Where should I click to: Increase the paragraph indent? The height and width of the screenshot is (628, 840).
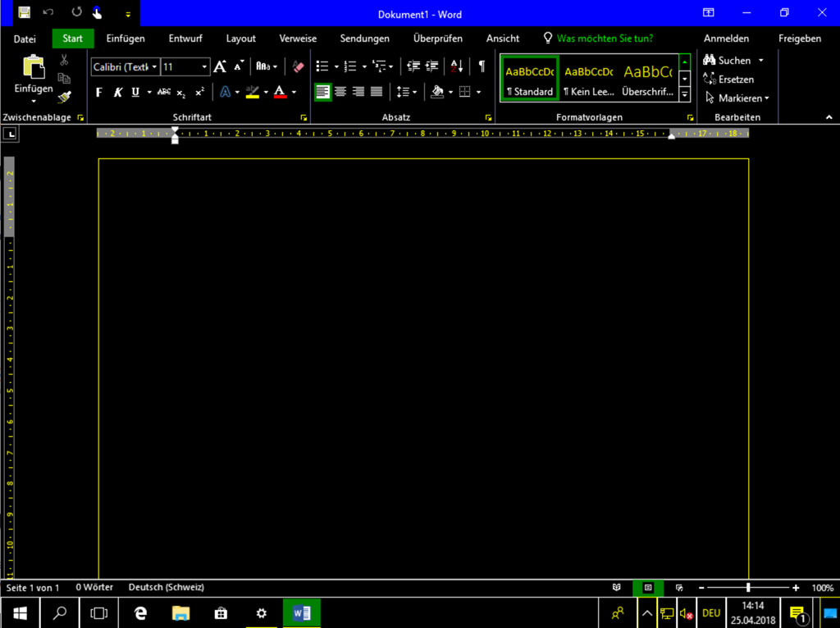pos(431,66)
